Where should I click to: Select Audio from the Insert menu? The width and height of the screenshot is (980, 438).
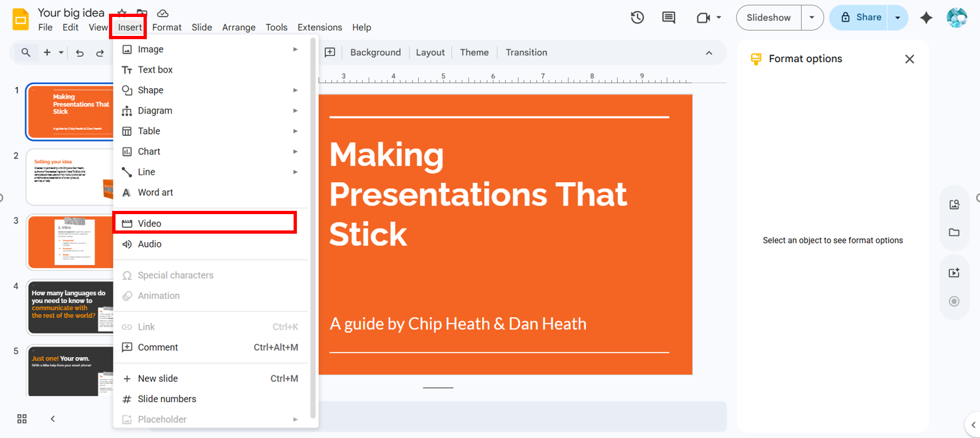click(x=149, y=243)
